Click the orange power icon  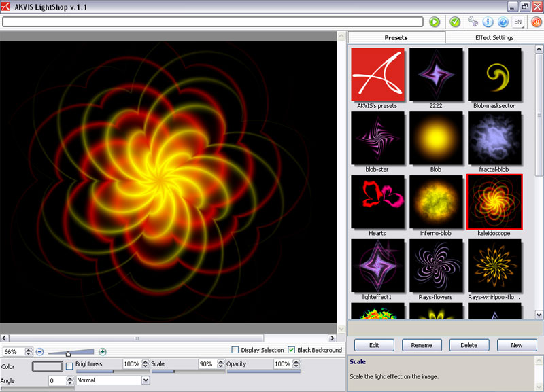[x=537, y=22]
